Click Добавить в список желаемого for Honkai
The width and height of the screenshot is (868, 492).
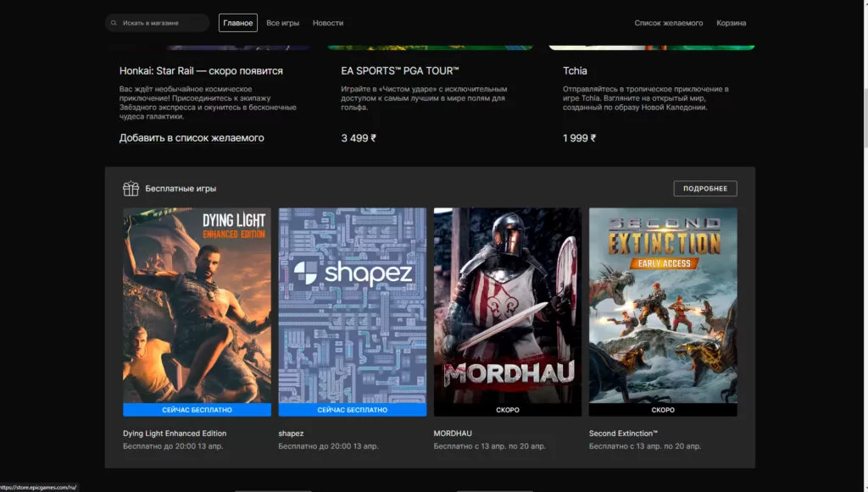click(192, 138)
